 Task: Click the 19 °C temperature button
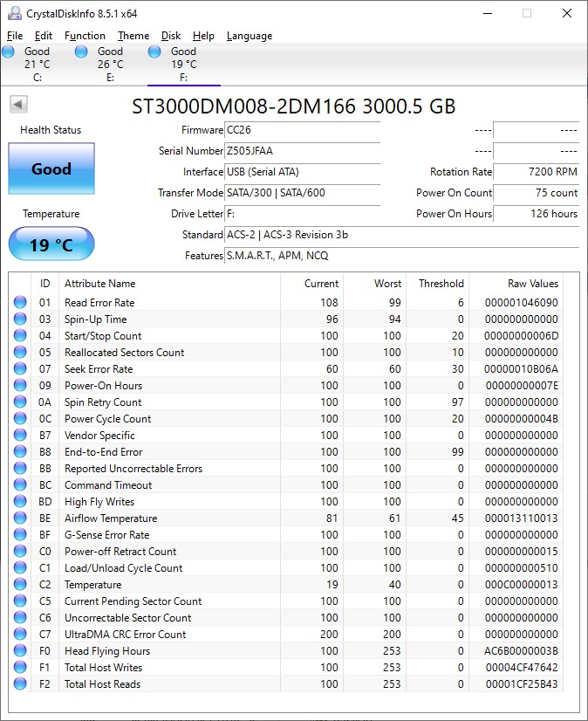tap(51, 244)
